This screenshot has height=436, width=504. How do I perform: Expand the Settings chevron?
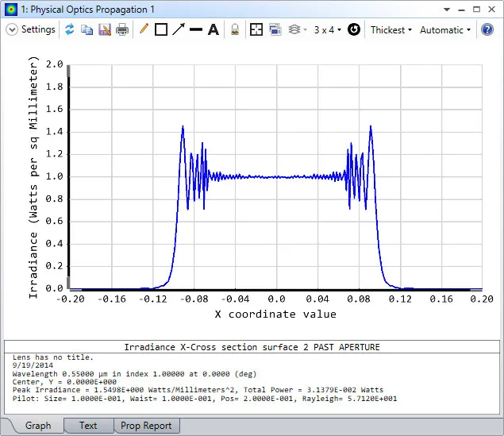click(12, 30)
